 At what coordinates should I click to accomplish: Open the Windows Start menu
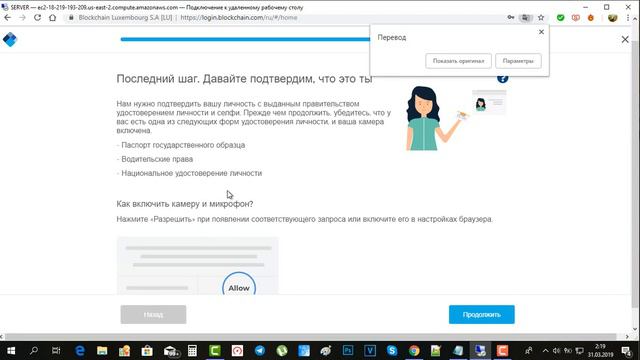tap(11, 351)
